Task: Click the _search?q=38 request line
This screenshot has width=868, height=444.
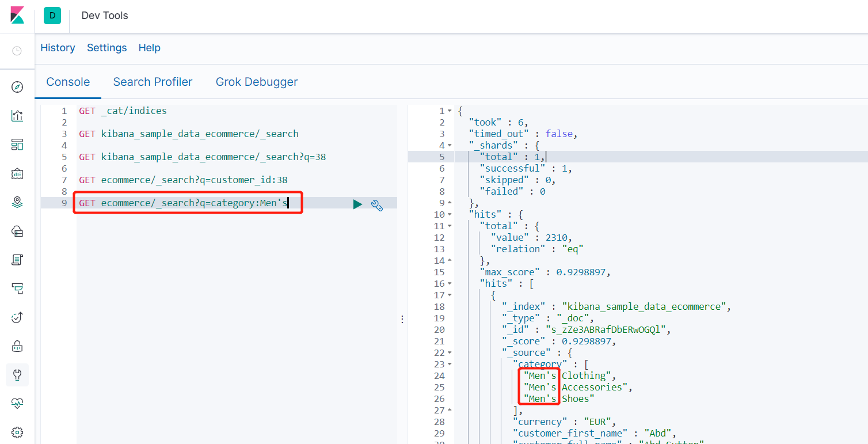Action: 203,157
